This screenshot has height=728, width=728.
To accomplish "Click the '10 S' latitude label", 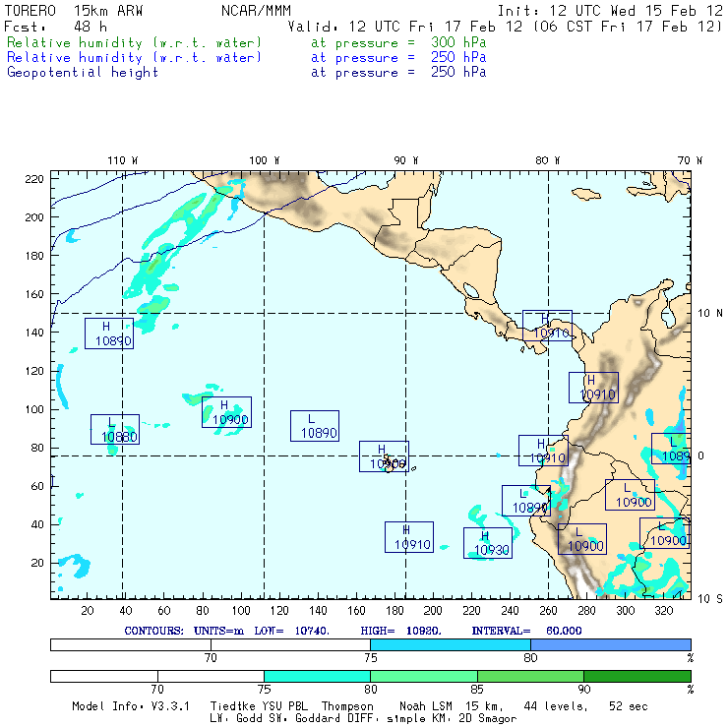I will click(x=710, y=599).
